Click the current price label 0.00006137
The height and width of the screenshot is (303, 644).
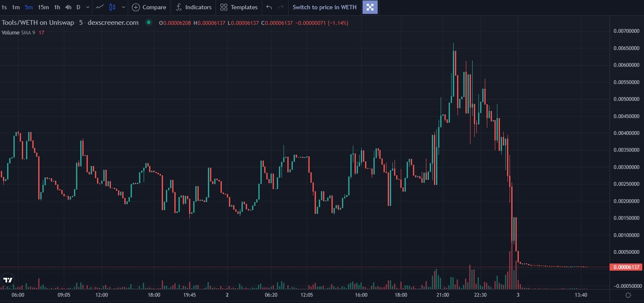pyautogui.click(x=626, y=267)
